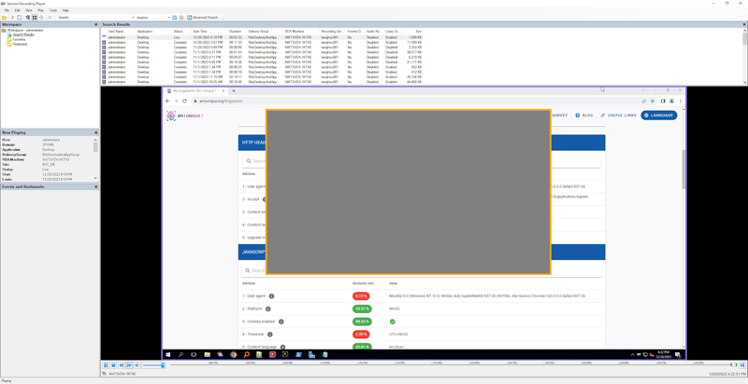
Task: Open the Tools menu
Action: [53, 10]
